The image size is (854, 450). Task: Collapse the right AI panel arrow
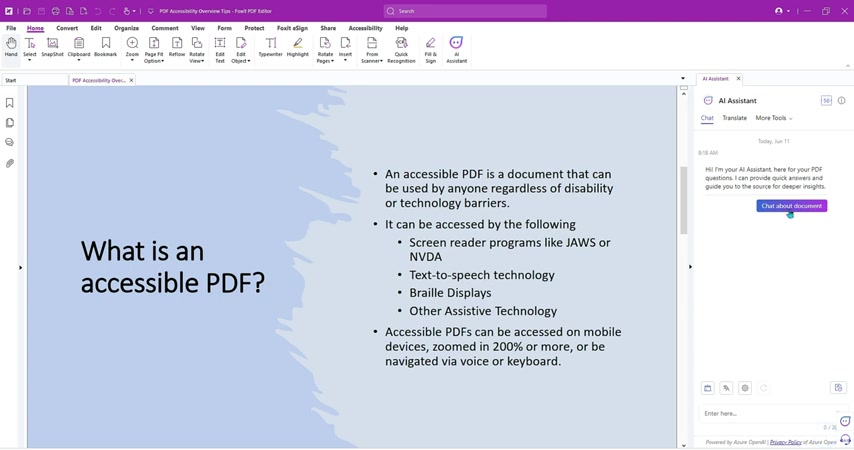(690, 267)
